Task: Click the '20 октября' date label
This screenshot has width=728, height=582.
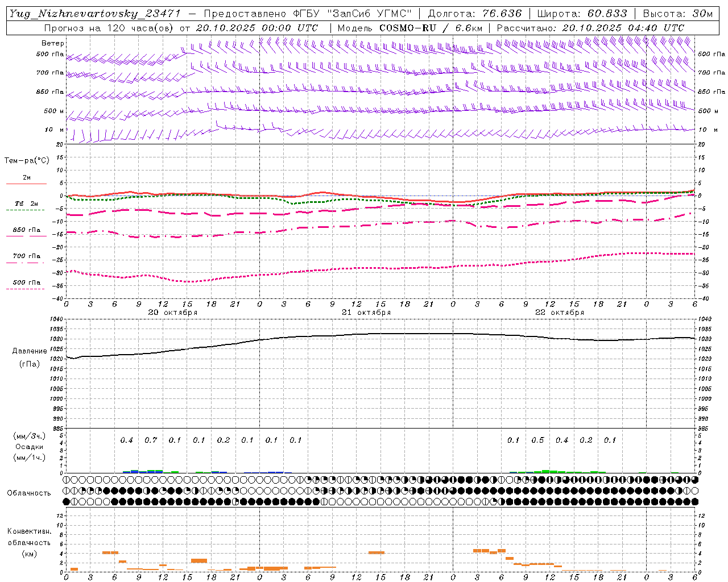Action: click(x=173, y=312)
